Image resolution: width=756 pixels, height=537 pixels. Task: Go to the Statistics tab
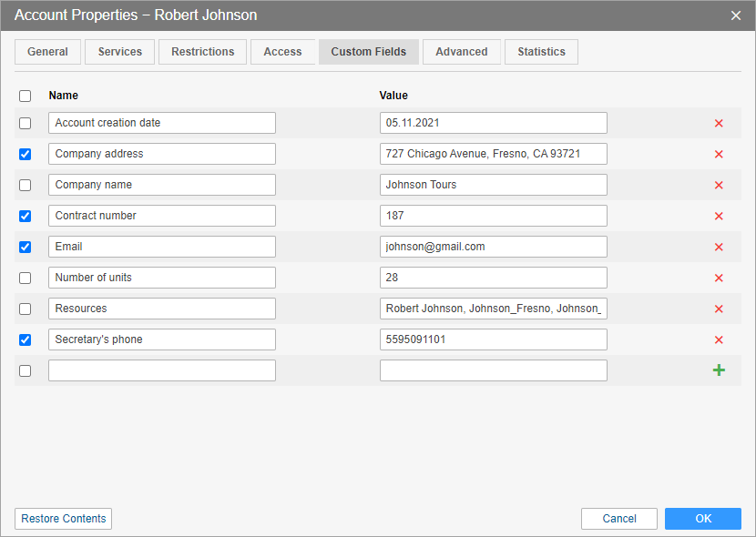point(541,52)
